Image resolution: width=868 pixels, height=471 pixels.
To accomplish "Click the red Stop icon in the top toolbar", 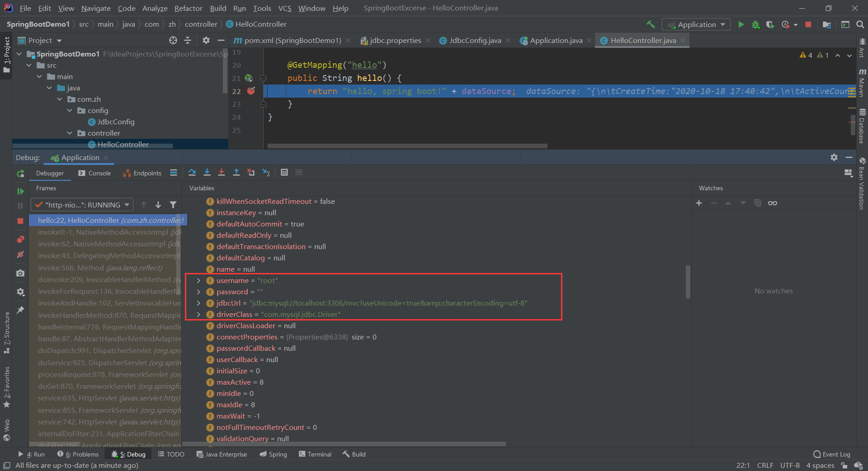I will point(808,24).
